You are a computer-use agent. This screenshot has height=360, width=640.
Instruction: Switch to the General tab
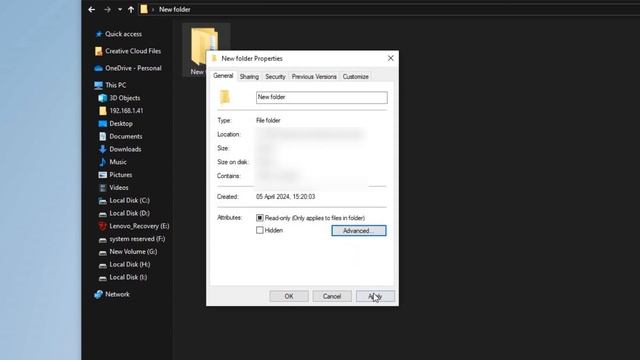point(223,76)
